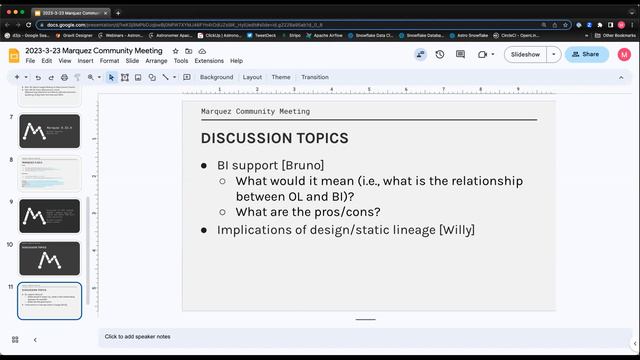Collapse the menus with the chevron
This screenshot has width=640, height=360.
pos(621,78)
